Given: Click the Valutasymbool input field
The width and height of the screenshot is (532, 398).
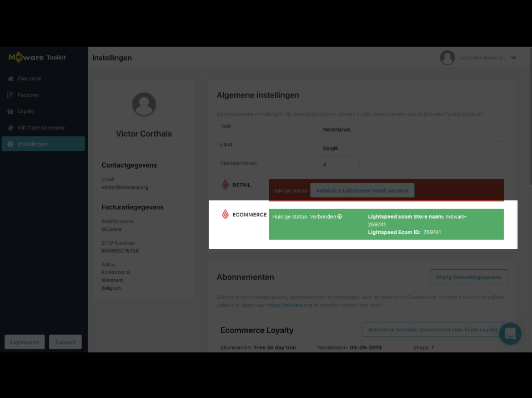Looking at the screenshot, I should tap(338, 164).
